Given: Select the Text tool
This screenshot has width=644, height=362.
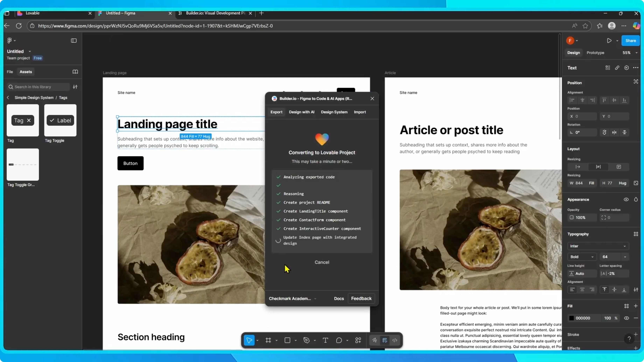Looking at the screenshot, I should point(325,340).
